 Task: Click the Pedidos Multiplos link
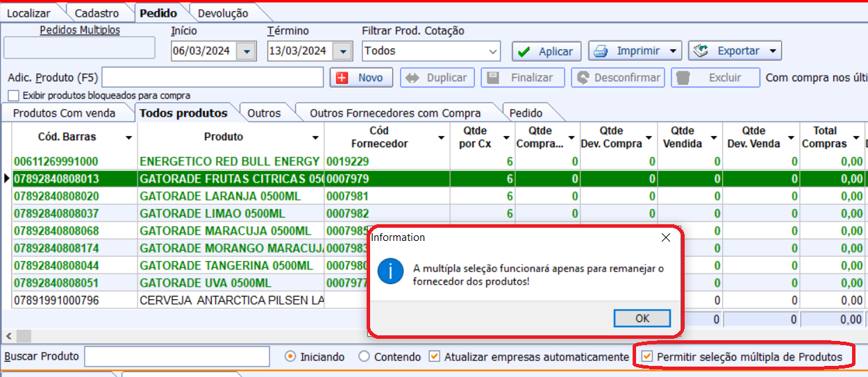(x=80, y=31)
